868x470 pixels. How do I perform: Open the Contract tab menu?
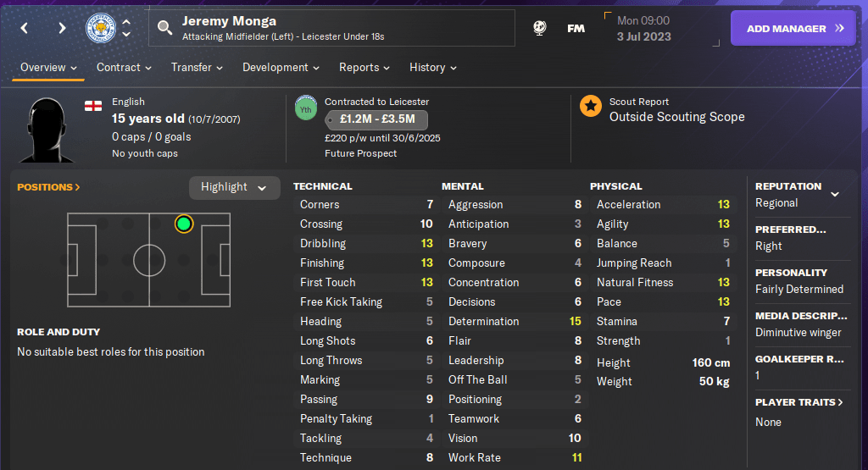tap(124, 68)
